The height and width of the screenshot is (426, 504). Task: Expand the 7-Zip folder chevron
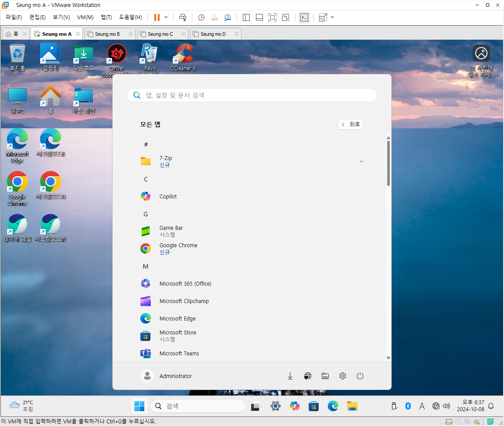tap(361, 161)
